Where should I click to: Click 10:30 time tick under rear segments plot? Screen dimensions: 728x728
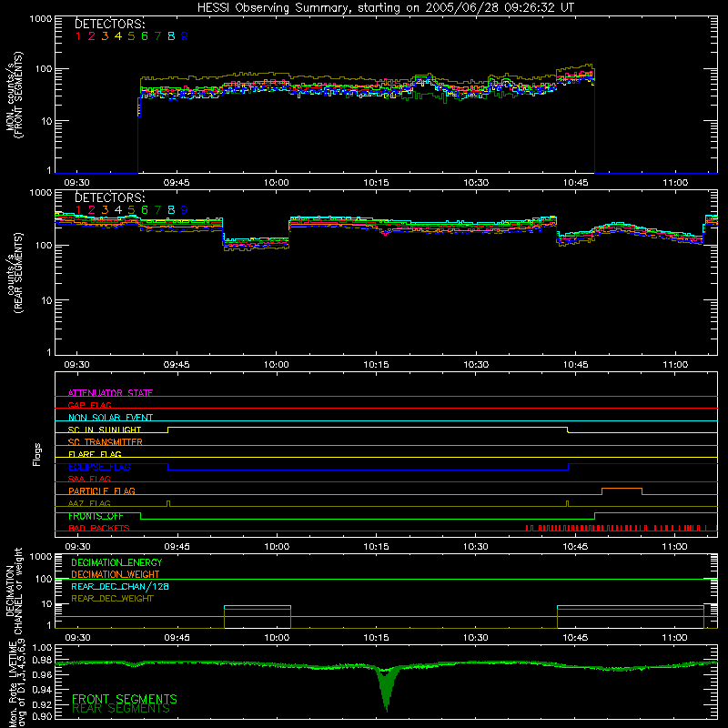coord(476,365)
